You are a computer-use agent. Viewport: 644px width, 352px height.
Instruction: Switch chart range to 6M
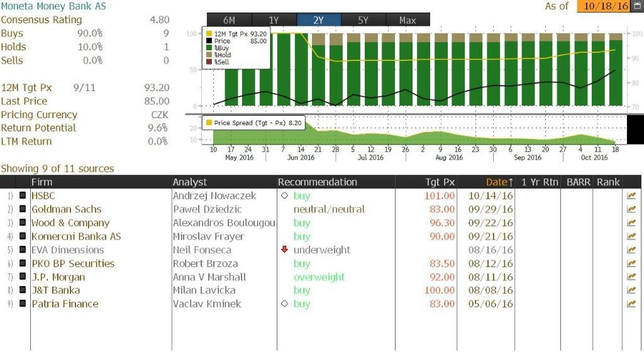pos(229,19)
